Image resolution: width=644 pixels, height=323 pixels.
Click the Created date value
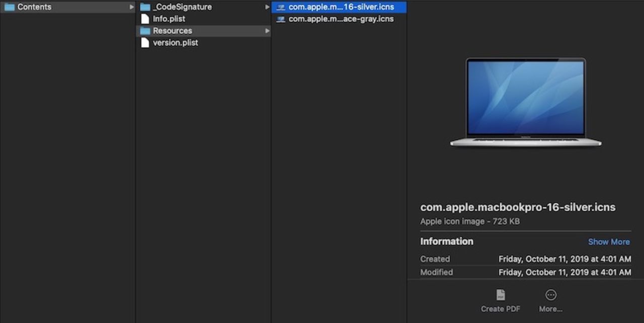coord(565,259)
